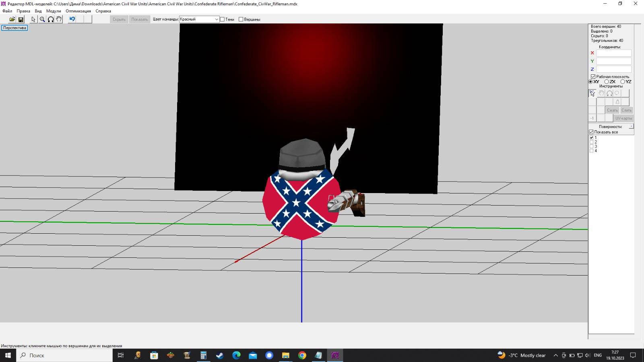Click the Скрыть button in the toolbar
Image resolution: width=644 pixels, height=362 pixels.
pos(119,19)
